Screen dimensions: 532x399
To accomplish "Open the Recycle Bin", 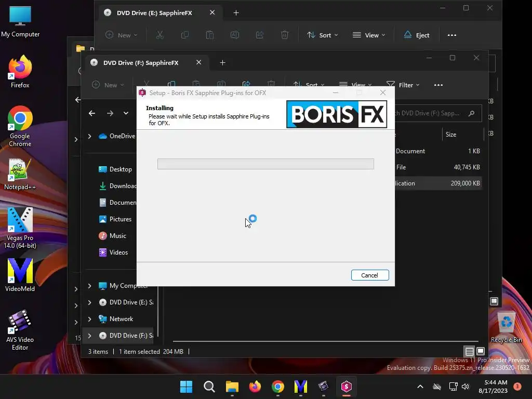I will pyautogui.click(x=506, y=327).
